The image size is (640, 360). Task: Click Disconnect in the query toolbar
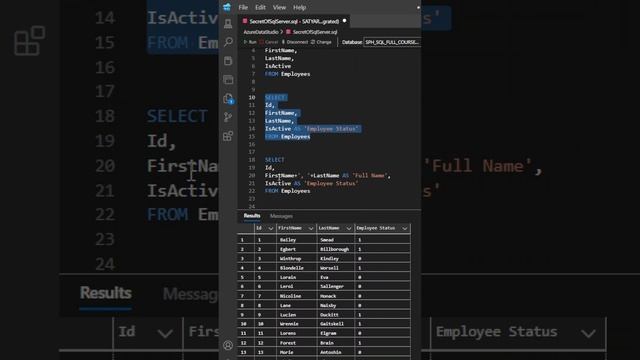click(295, 42)
